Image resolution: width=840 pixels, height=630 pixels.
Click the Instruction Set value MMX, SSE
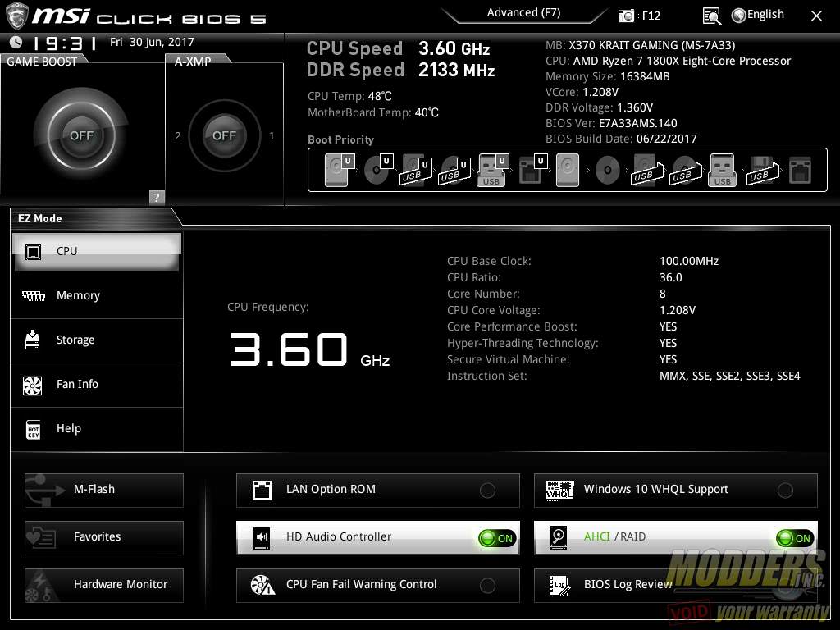point(729,376)
